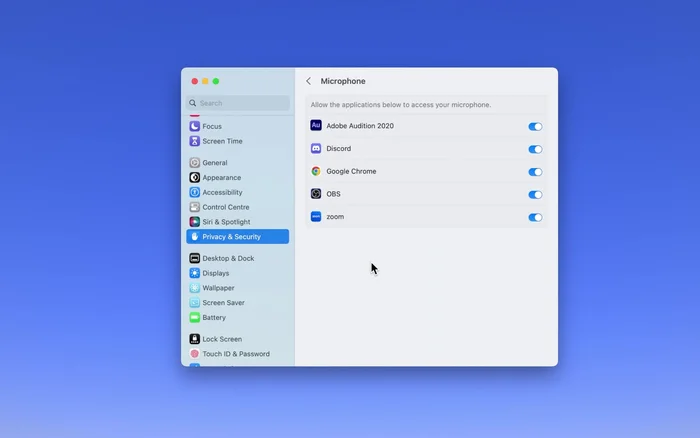Screen dimensions: 700x438
Task: Click the Focus moon icon in sidebar
Action: [195, 126]
